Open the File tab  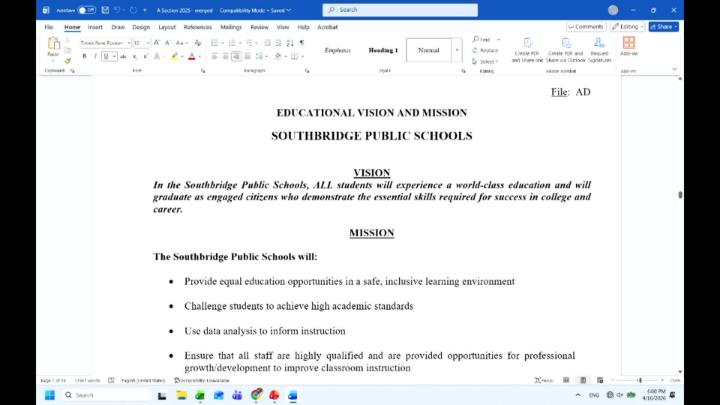(x=49, y=27)
